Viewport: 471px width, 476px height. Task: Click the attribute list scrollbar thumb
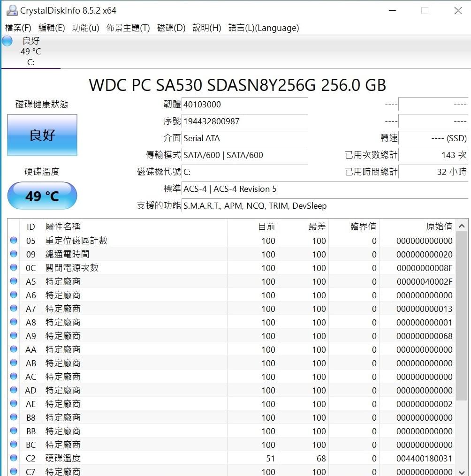click(x=462, y=316)
